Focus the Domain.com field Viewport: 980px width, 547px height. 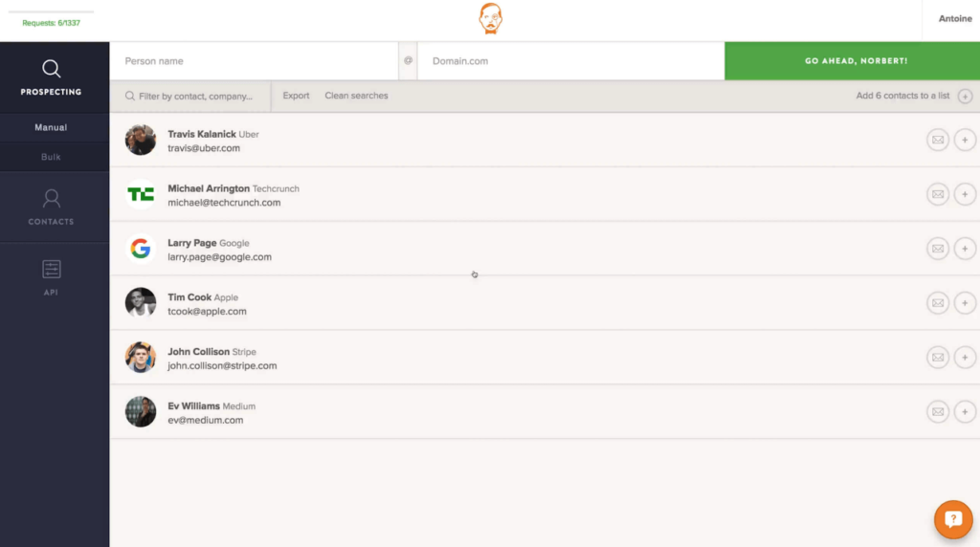[570, 61]
